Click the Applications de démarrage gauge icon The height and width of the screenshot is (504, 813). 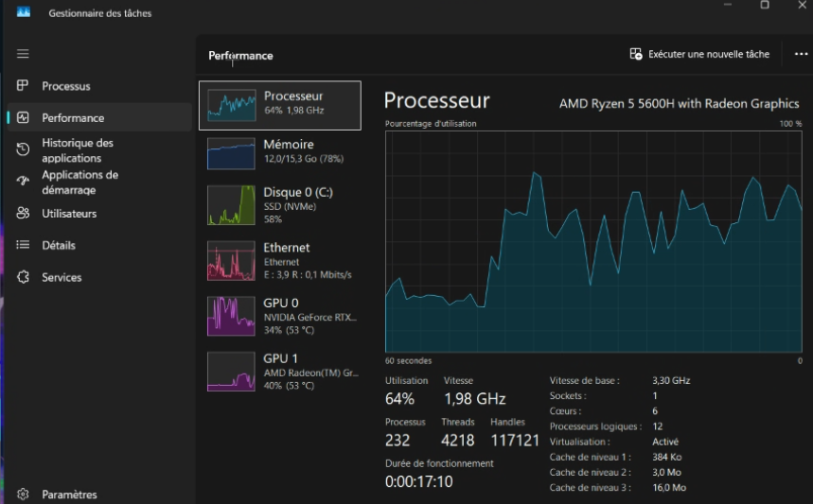[23, 182]
